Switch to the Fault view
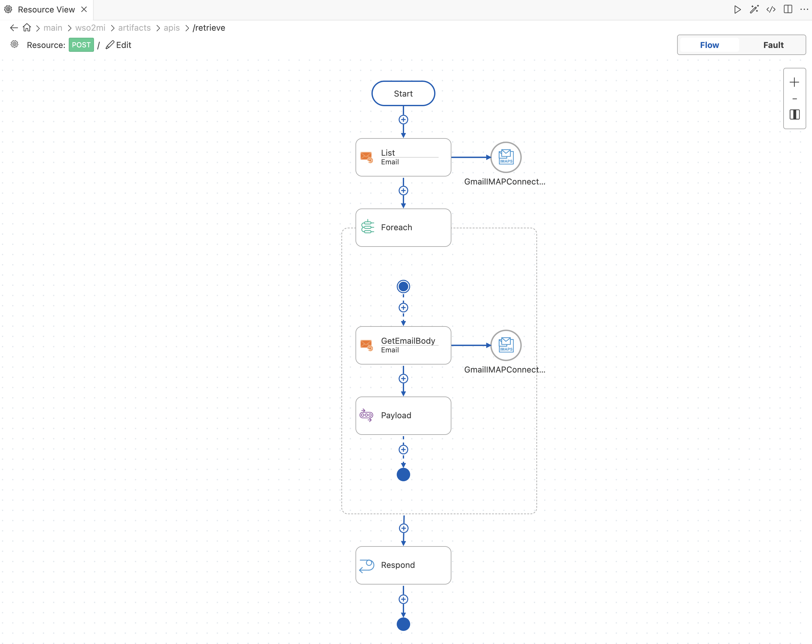 pyautogui.click(x=773, y=45)
